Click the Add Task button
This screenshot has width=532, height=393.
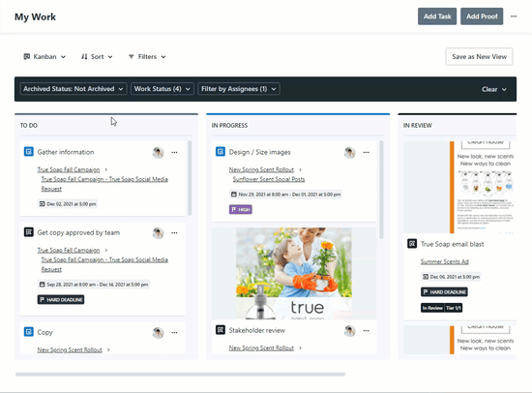pyautogui.click(x=437, y=16)
